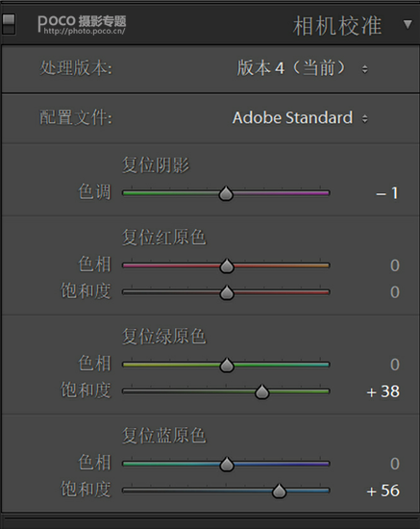The height and width of the screenshot is (529, 420).
Task: Click the 复位绿原色 reset label
Action: coord(163,336)
